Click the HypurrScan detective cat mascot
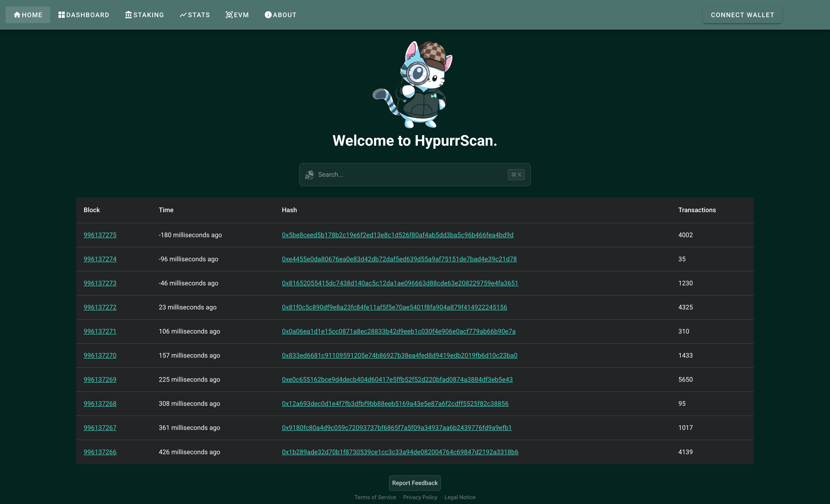 [x=413, y=85]
